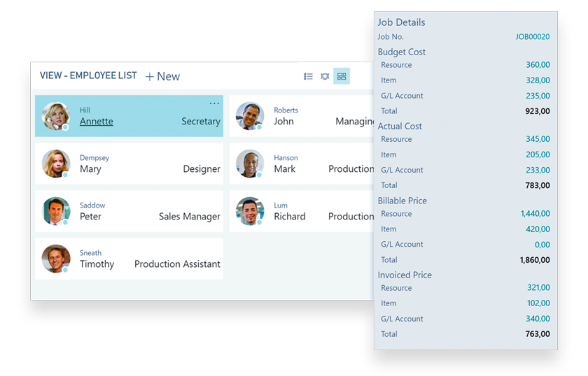Click Annette Hill's profile photo
Viewport: 588px width, 376px height.
(x=56, y=116)
